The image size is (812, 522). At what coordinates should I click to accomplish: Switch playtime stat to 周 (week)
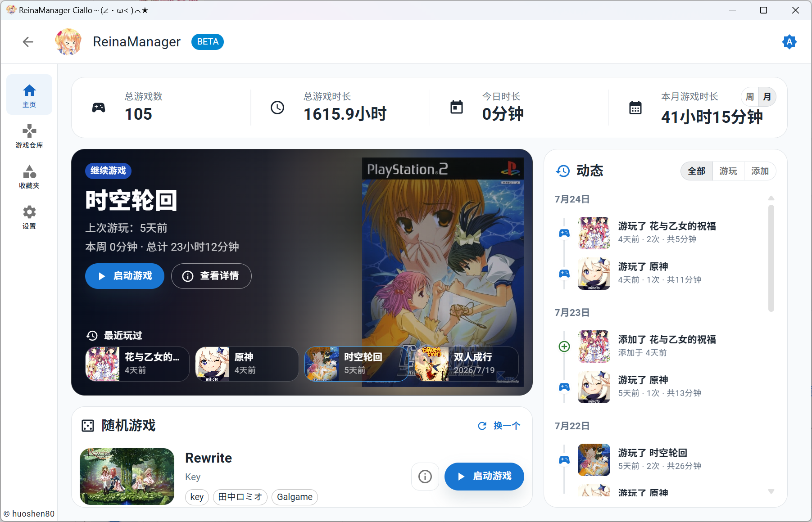750,97
